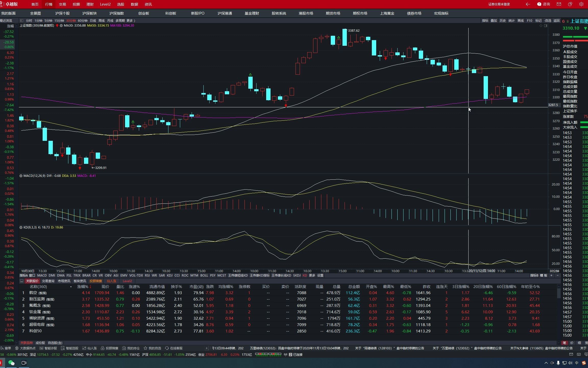Screen dimensions: 588x368
Task: Click the plus zoom-in button beside 模板
Action: tap(551, 275)
